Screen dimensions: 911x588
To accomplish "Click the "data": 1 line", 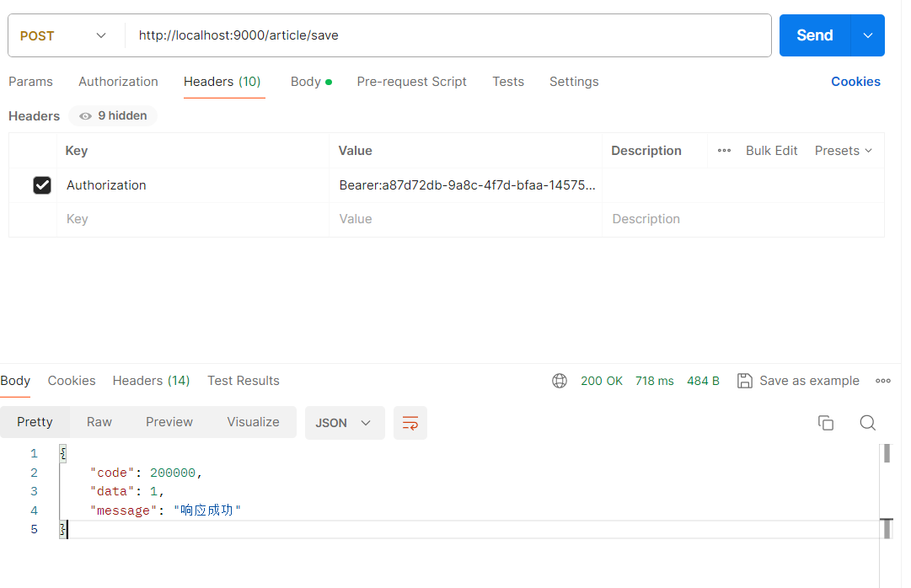I will 126,492.
